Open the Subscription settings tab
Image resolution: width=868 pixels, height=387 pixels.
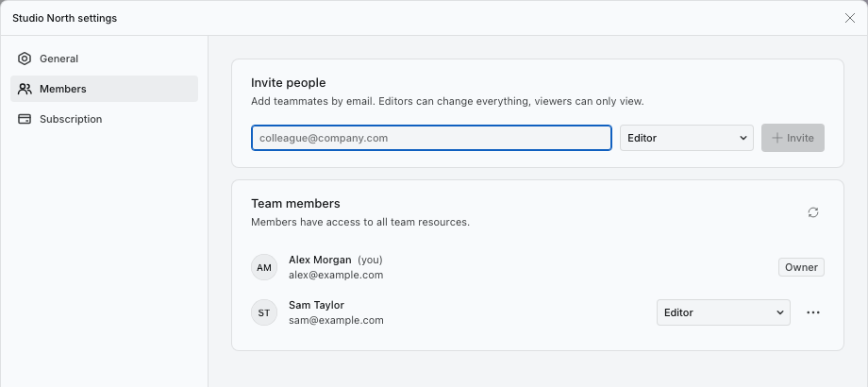[104, 119]
